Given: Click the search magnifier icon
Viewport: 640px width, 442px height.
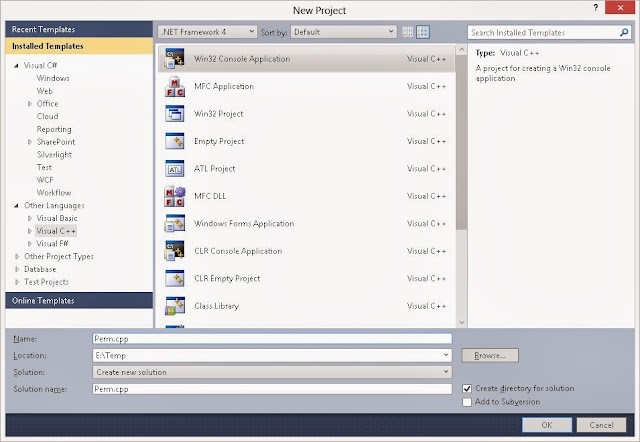Looking at the screenshot, I should [624, 32].
